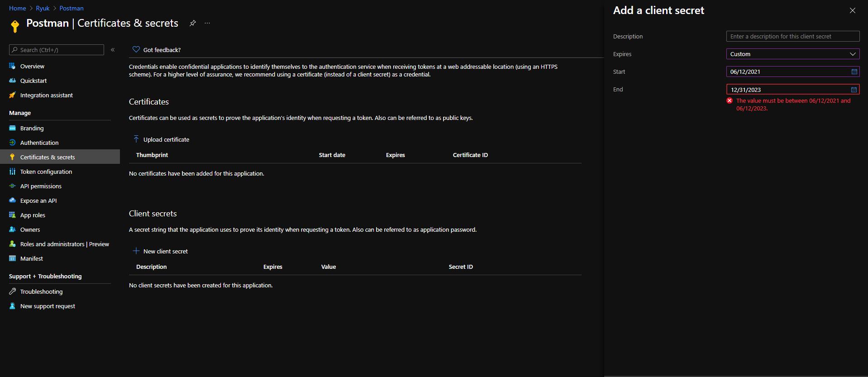Click the upload arrow icon
Image resolution: width=868 pixels, height=377 pixels.
click(136, 139)
